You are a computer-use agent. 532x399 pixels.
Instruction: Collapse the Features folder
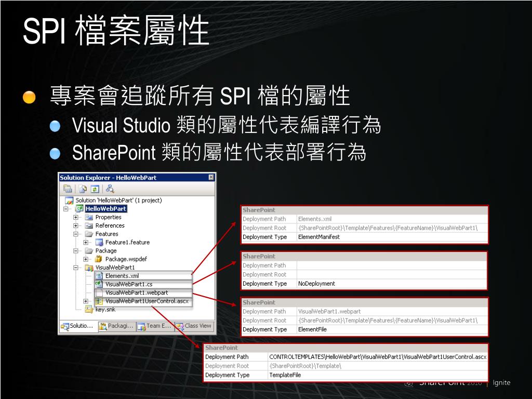76,234
